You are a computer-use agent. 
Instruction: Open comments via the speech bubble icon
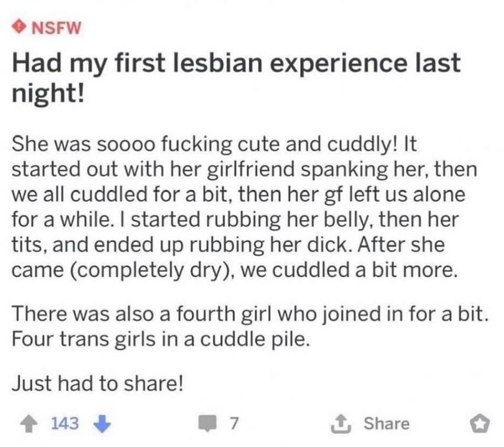208,423
